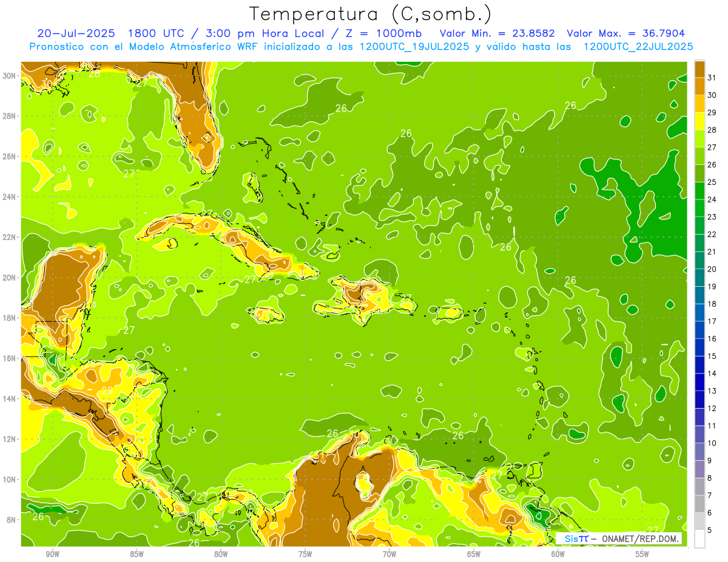Click the '16N' latitude axis label
Screen dimensions: 728x562
8,358
